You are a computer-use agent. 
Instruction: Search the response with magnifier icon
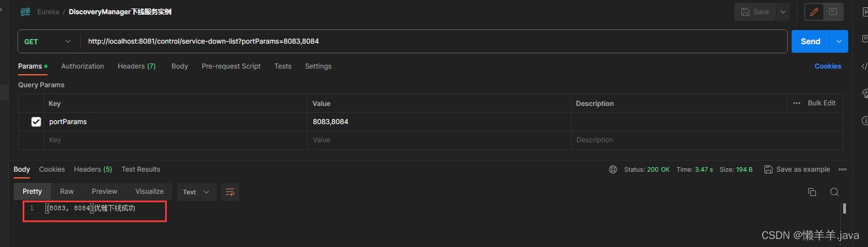click(834, 192)
